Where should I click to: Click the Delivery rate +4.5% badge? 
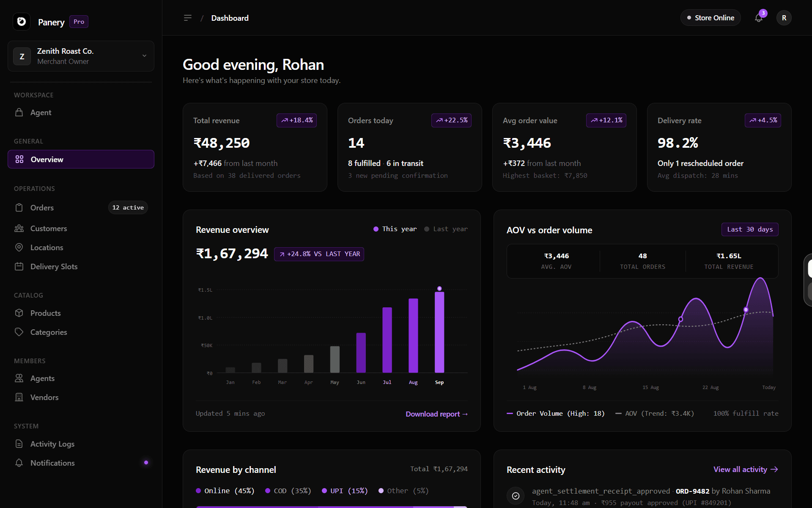click(x=763, y=120)
